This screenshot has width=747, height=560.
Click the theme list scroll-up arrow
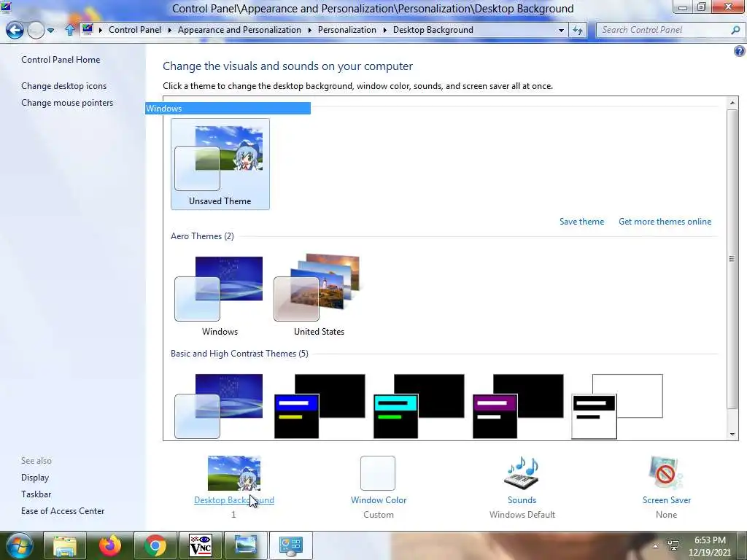(732, 102)
